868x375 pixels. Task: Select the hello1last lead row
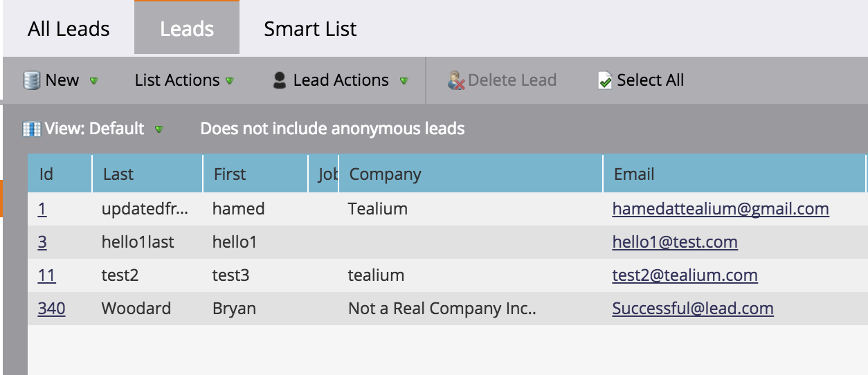138,242
